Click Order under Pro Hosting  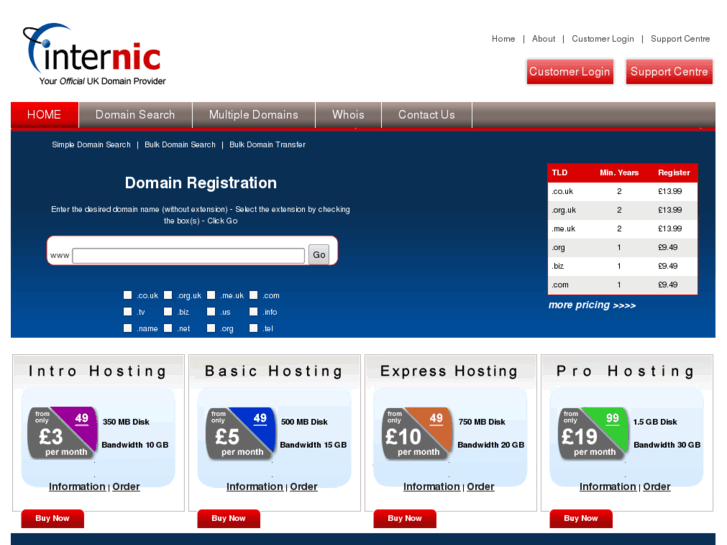(x=657, y=487)
